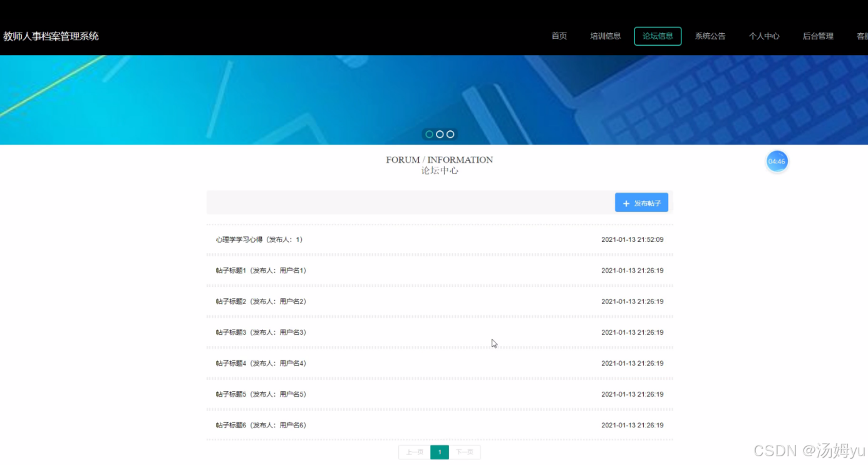Open the 系统公告 menu item

pos(710,36)
